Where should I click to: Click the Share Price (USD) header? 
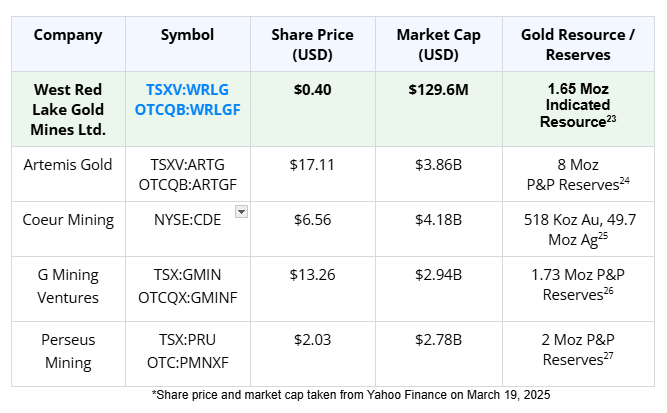tap(312, 45)
